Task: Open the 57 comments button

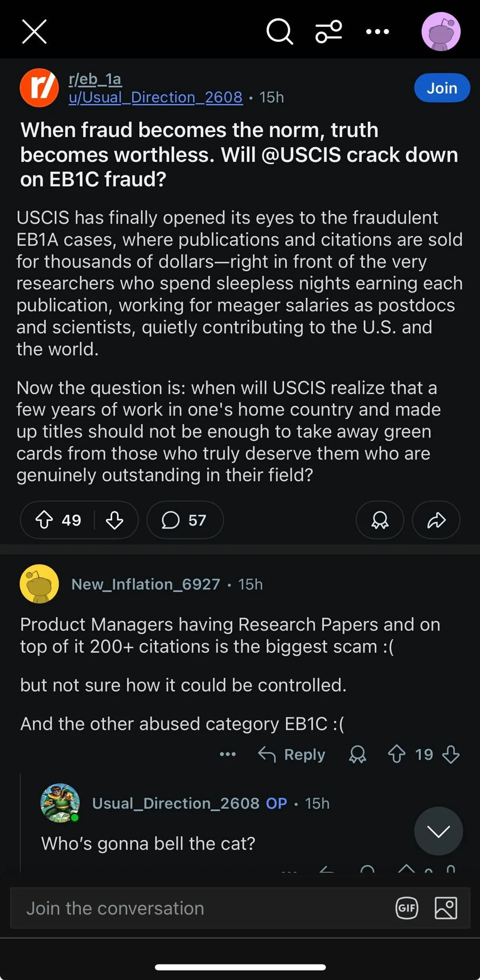Action: [184, 520]
